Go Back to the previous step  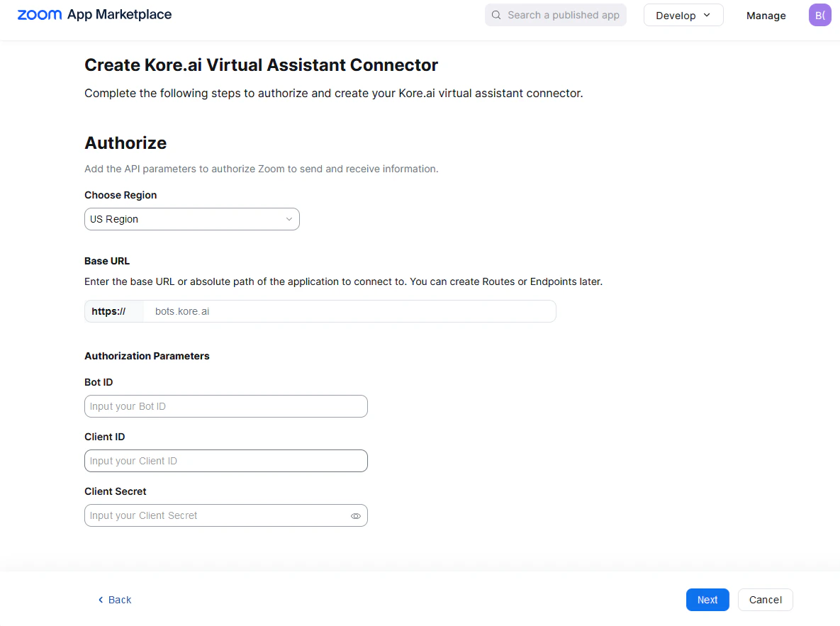[x=114, y=599]
